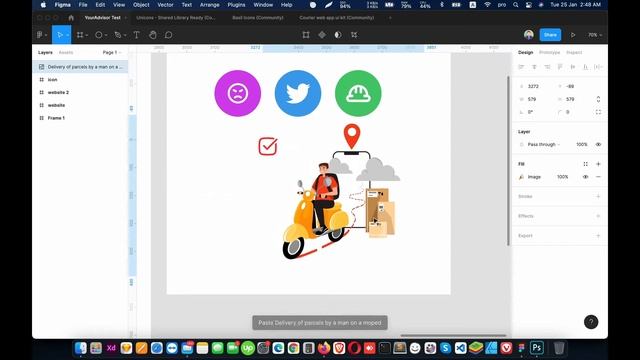Image resolution: width=640 pixels, height=360 pixels.
Task: Click the Image fill thumbnail swatch
Action: click(521, 177)
